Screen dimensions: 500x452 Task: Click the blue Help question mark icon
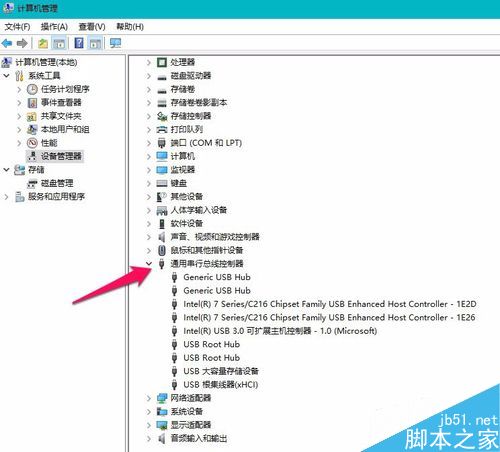coord(79,43)
